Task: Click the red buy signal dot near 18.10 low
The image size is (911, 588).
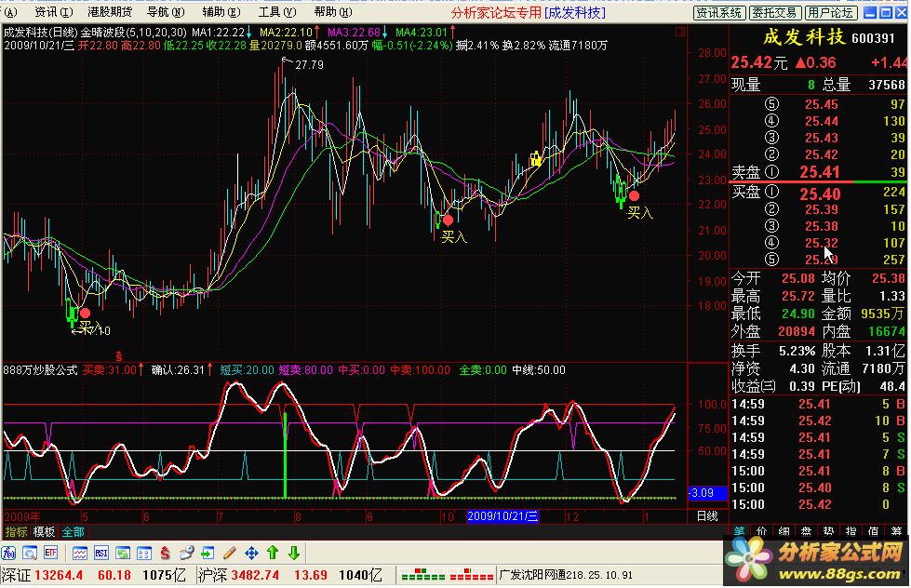Action: (85, 314)
